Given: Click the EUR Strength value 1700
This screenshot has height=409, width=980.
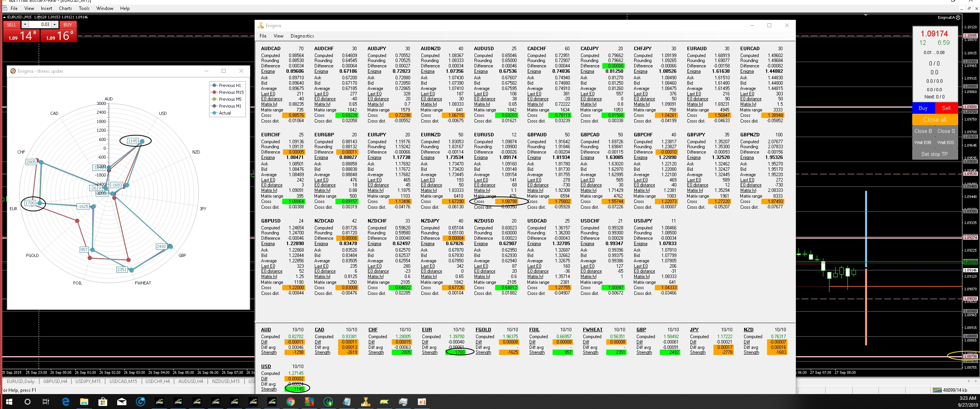Looking at the screenshot, I should coord(456,352).
